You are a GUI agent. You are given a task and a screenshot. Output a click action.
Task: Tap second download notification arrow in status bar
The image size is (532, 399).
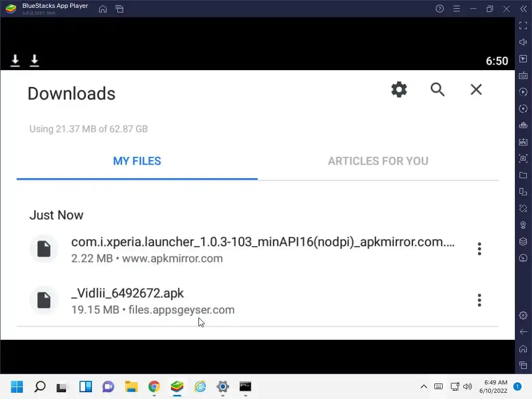(34, 60)
